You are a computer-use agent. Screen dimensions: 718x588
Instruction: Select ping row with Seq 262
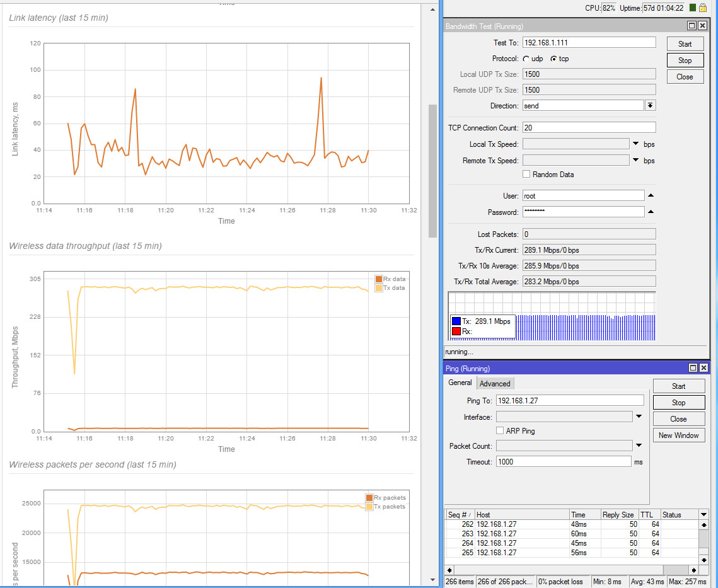pyautogui.click(x=572, y=524)
